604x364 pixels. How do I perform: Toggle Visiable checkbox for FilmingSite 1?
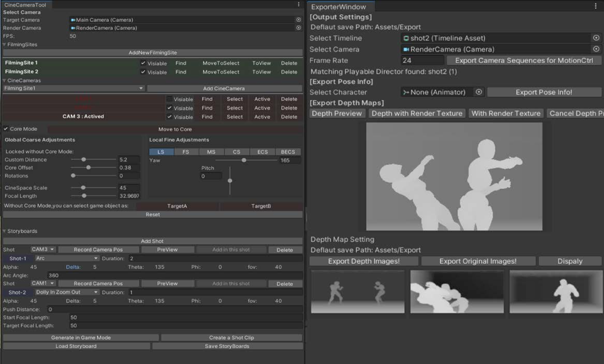(143, 63)
